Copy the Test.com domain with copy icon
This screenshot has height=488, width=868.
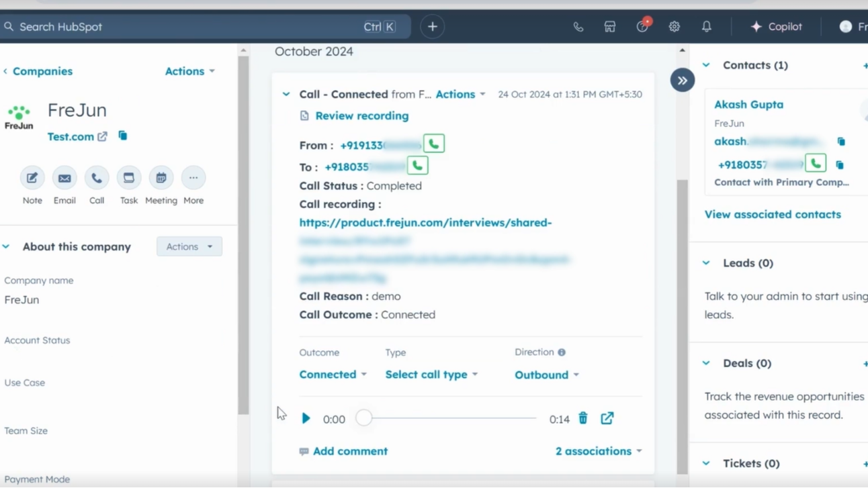(123, 136)
